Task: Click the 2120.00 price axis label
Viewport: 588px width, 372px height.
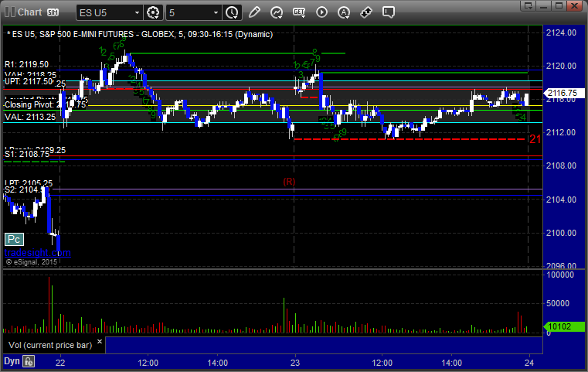Action: click(x=562, y=66)
